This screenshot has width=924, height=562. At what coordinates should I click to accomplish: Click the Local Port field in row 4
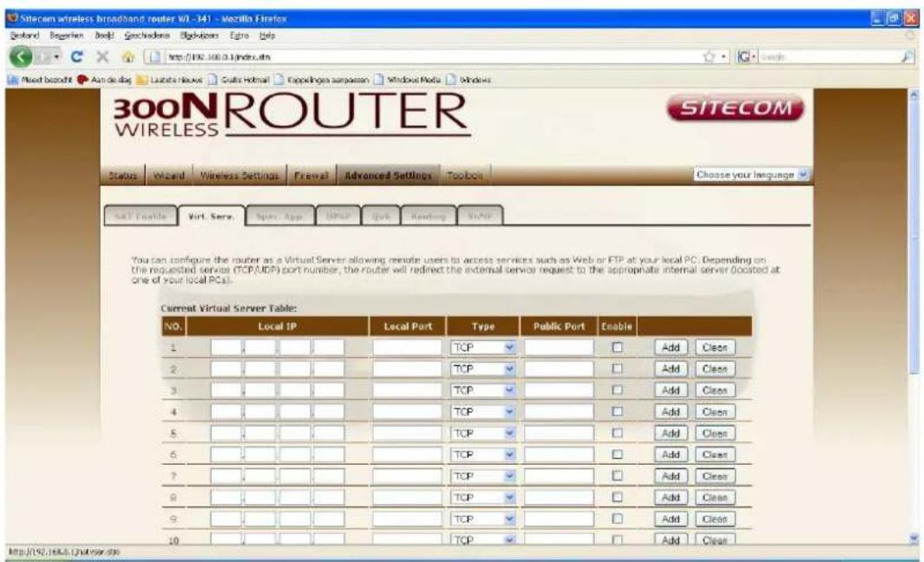(407, 412)
